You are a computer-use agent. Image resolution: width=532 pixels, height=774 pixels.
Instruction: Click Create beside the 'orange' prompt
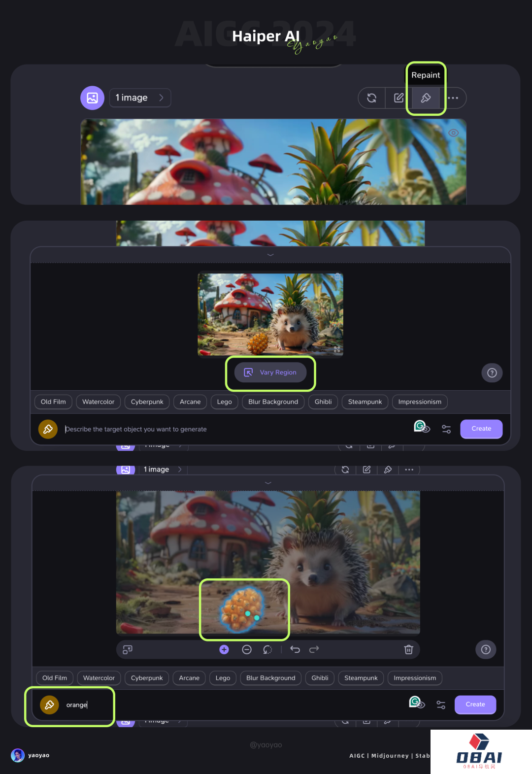(x=475, y=705)
